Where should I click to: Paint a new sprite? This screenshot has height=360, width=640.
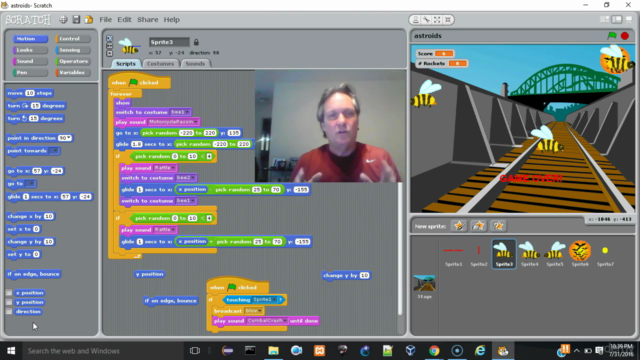459,226
